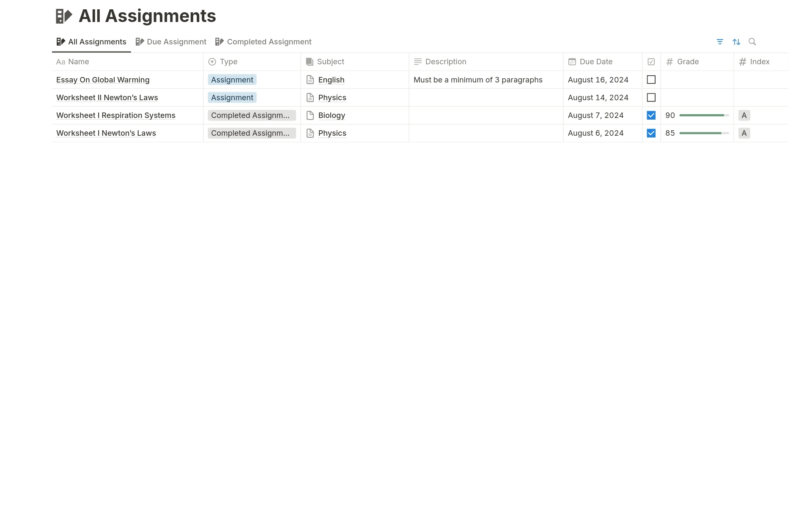
Task: Click the document icon next to English subject
Action: pyautogui.click(x=310, y=79)
